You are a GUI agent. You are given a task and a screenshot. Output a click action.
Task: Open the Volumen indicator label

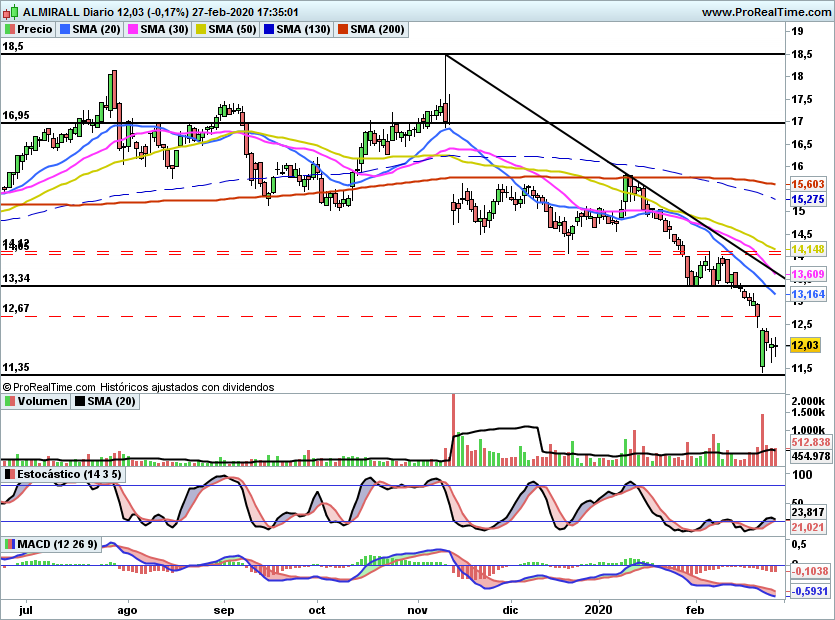tap(41, 401)
